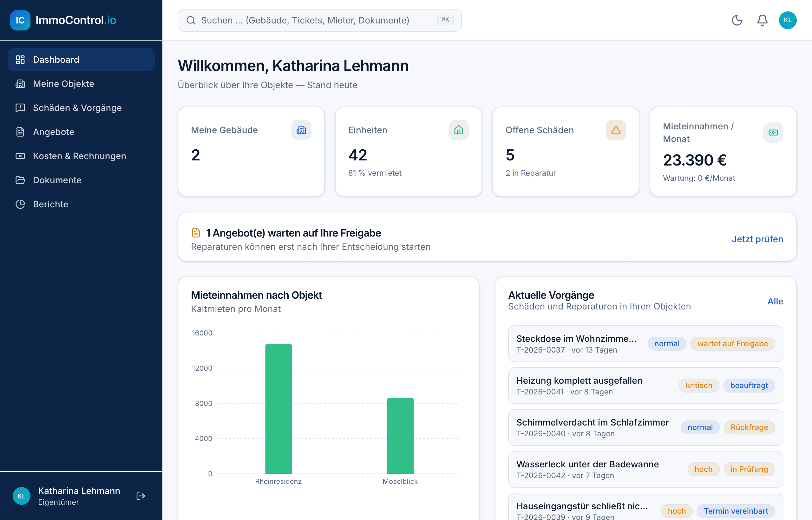Click the banknote icon on Mieteinnahmen card
This screenshot has height=520, width=812.
point(773,133)
